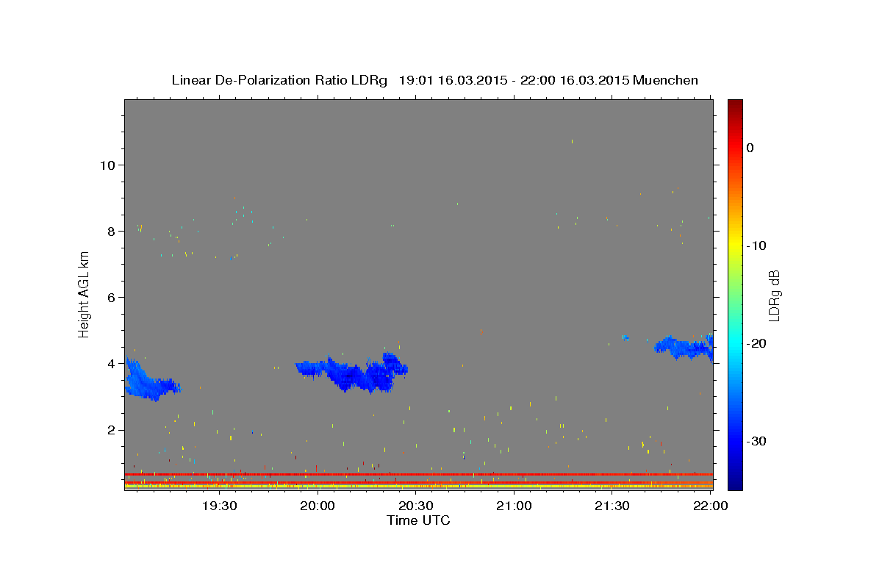Click the start date '19:01 16.03.2015' in title

(x=453, y=80)
